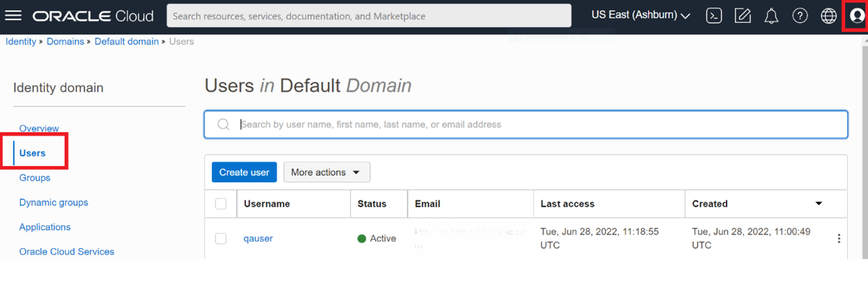
Task: Toggle the Created column sort arrow
Action: [818, 204]
